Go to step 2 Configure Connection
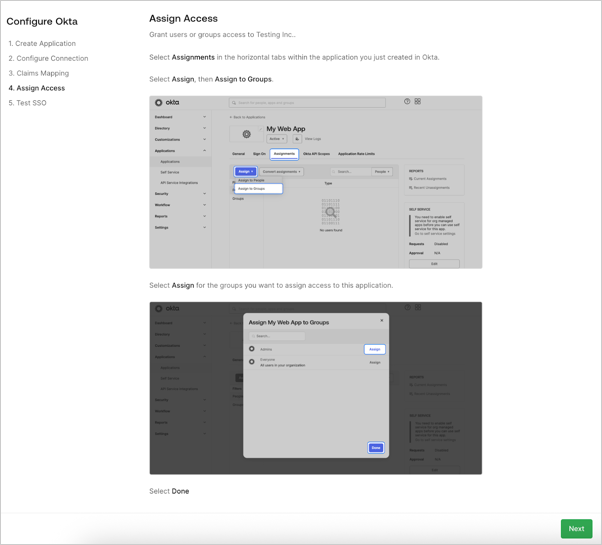This screenshot has height=545, width=602. pyautogui.click(x=48, y=58)
